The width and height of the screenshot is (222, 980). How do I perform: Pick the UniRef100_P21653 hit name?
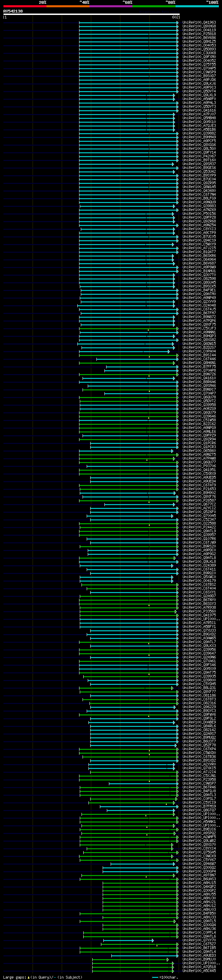click(x=199, y=489)
